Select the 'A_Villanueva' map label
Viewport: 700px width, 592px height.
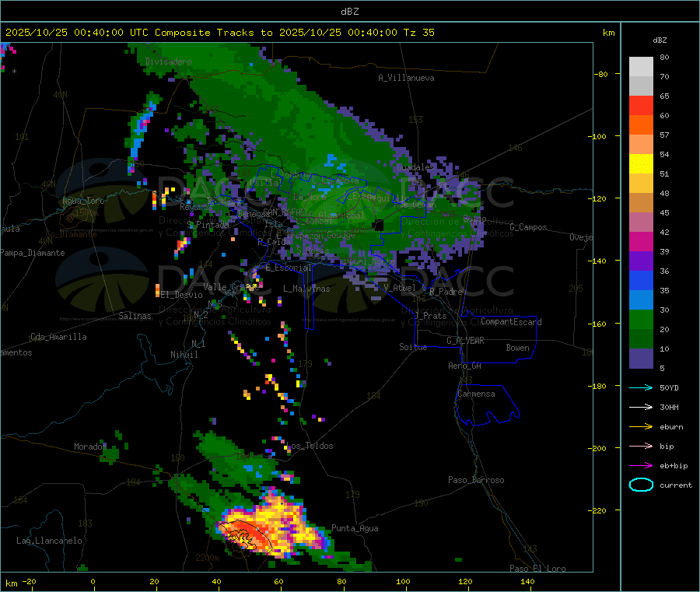point(406,78)
